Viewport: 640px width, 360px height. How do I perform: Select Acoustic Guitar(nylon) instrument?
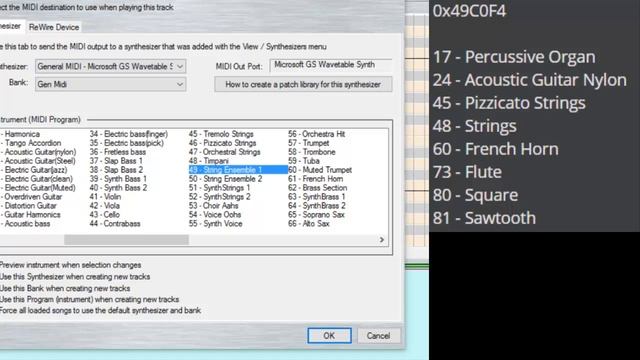coord(38,152)
